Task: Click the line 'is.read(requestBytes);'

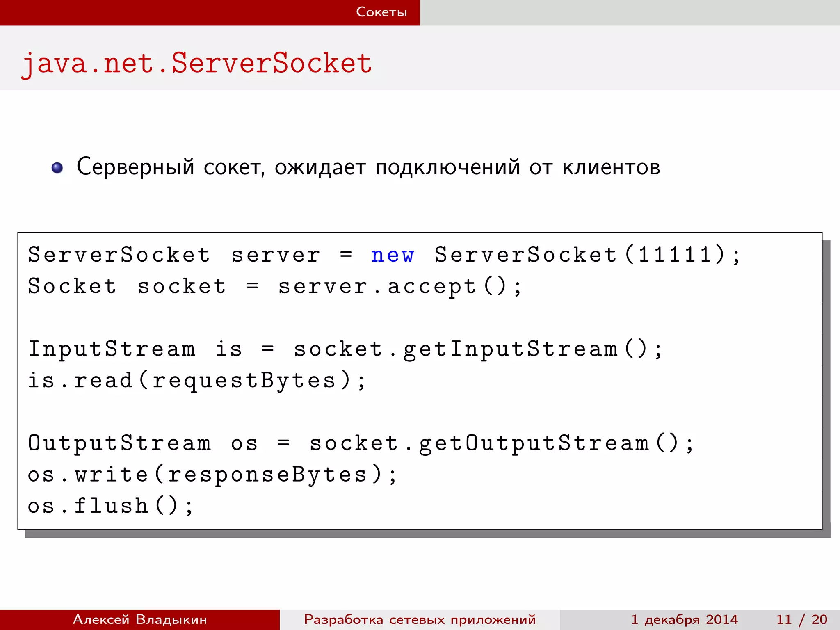Action: coord(196,381)
